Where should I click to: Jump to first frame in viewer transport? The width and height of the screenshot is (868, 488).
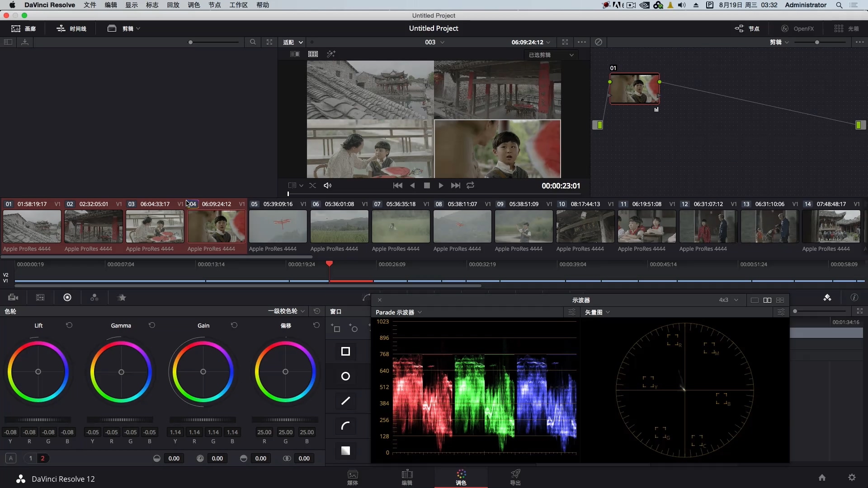coord(398,185)
